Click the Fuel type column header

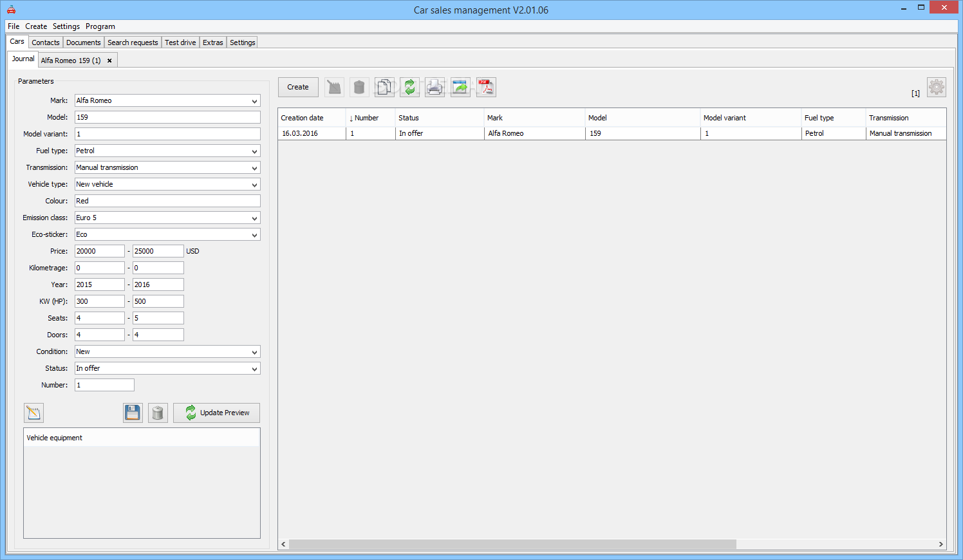coord(834,118)
